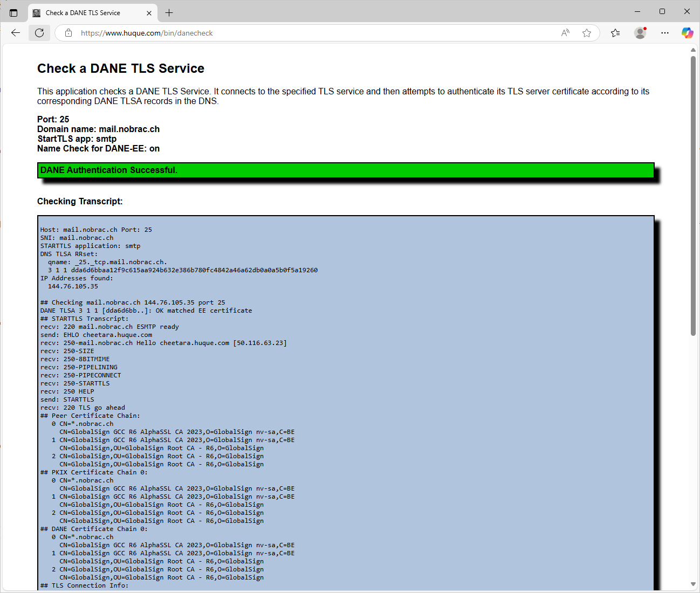Click the DANE Authentication Successful banner
Image resolution: width=700 pixels, height=593 pixels.
point(346,170)
